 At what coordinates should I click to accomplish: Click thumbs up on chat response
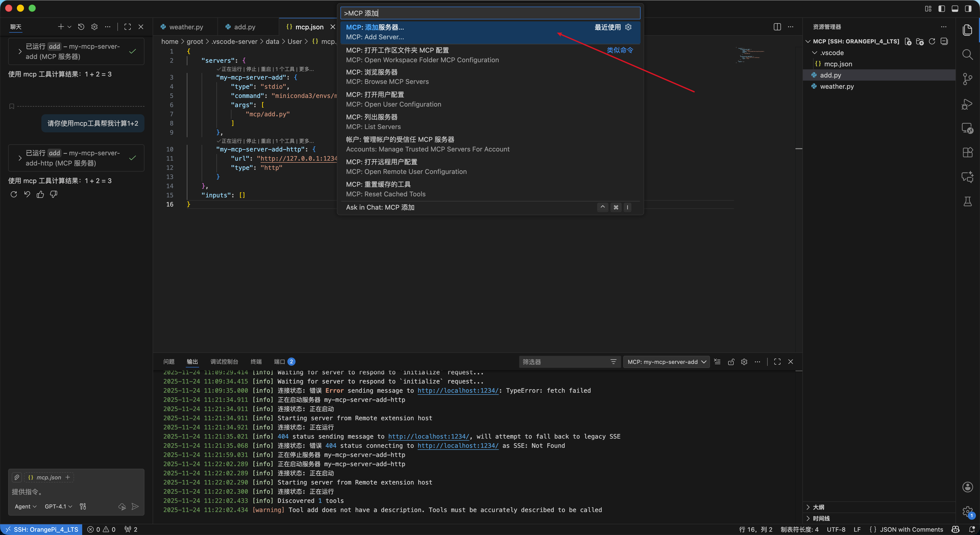(x=40, y=194)
